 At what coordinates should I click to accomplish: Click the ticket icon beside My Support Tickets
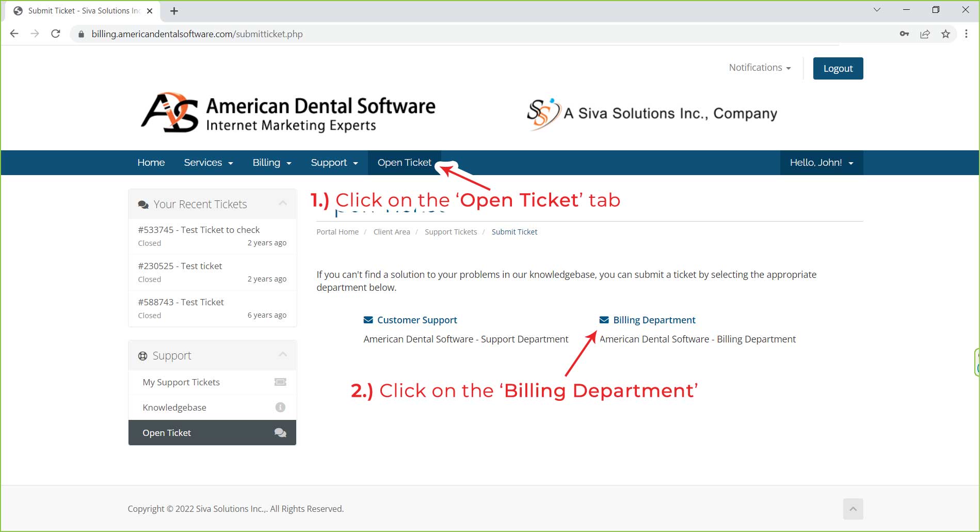(x=280, y=382)
